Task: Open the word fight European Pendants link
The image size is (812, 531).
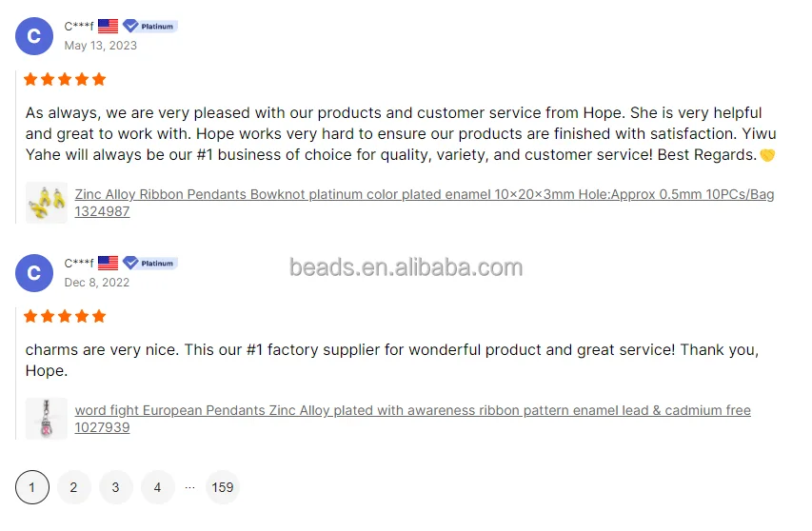Action: (412, 411)
